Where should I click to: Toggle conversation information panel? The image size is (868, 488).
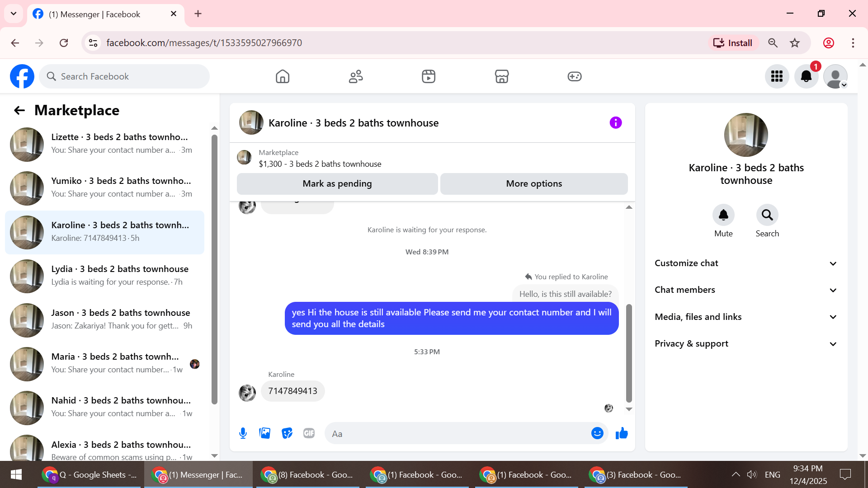615,122
